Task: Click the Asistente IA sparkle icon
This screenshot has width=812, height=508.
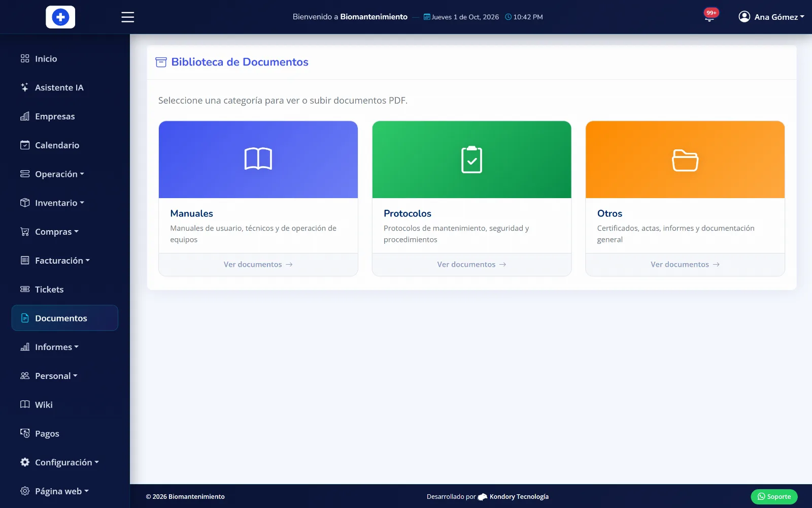Action: pyautogui.click(x=25, y=87)
